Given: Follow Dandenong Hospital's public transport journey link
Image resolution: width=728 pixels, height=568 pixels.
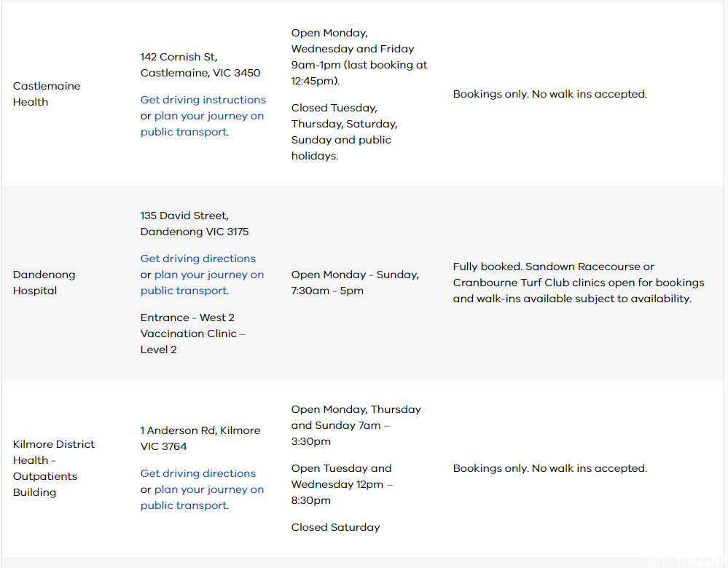Looking at the screenshot, I should coord(208,275).
